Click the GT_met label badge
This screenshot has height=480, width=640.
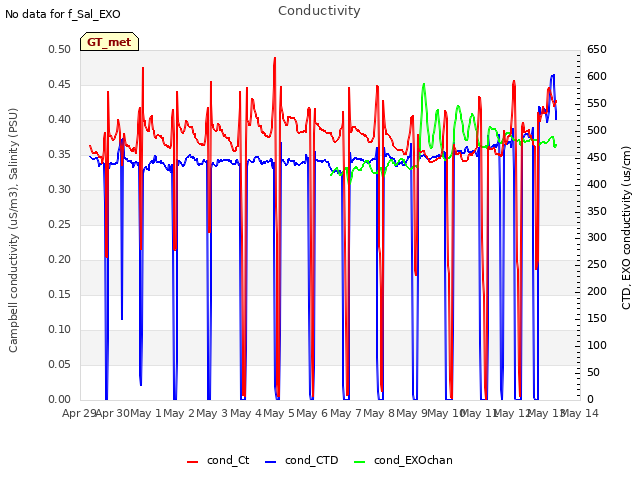109,42
